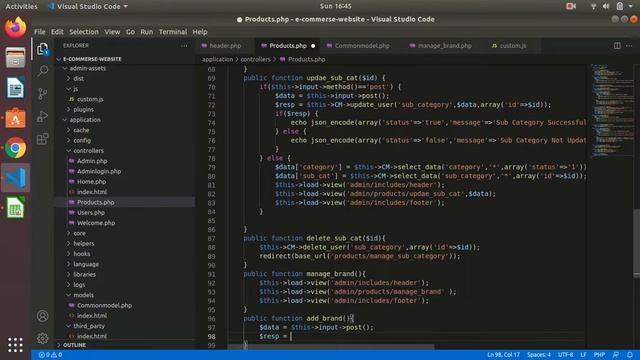Click the screen recording indicator in top bar

pos(571,6)
